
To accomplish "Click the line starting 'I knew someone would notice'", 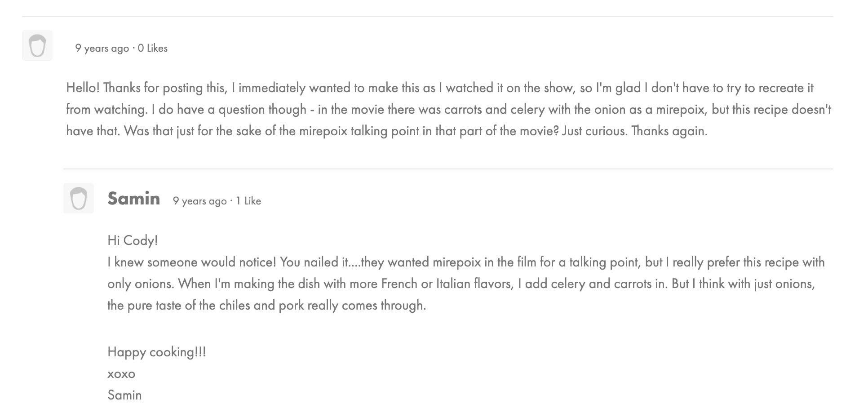I will (466, 262).
